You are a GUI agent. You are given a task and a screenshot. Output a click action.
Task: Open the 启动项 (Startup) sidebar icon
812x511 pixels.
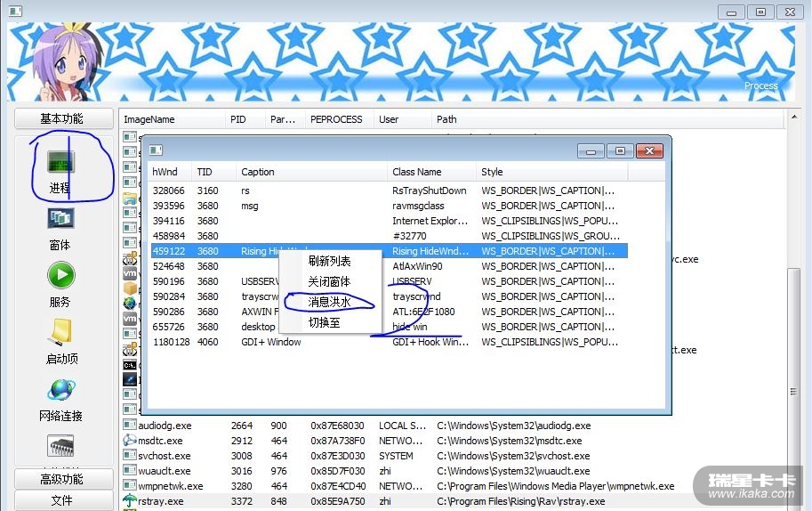click(x=61, y=332)
